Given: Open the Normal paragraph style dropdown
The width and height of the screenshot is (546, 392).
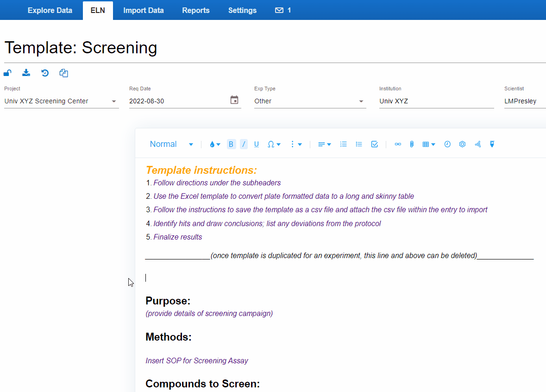Looking at the screenshot, I should [171, 144].
